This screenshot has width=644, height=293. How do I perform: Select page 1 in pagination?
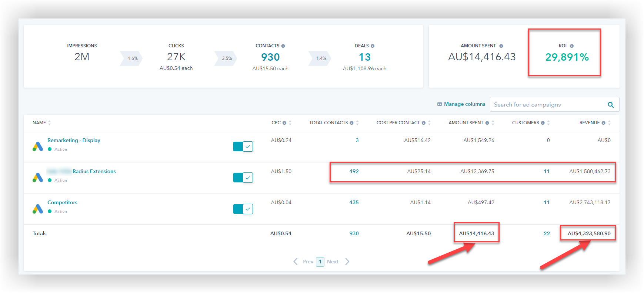point(320,262)
